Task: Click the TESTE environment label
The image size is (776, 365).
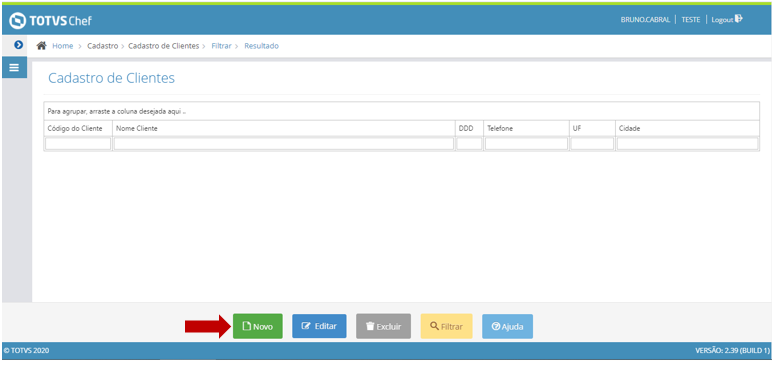Action: [x=690, y=20]
